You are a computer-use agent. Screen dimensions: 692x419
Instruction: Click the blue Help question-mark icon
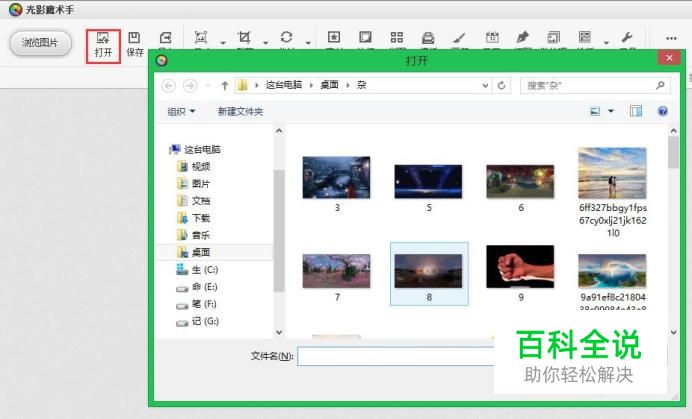662,111
